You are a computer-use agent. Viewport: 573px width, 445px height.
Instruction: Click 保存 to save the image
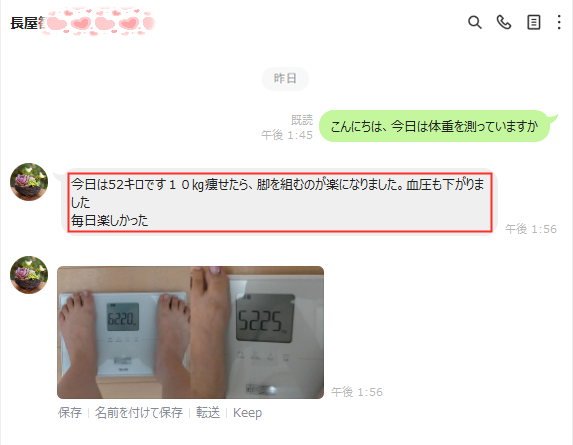pyautogui.click(x=69, y=413)
